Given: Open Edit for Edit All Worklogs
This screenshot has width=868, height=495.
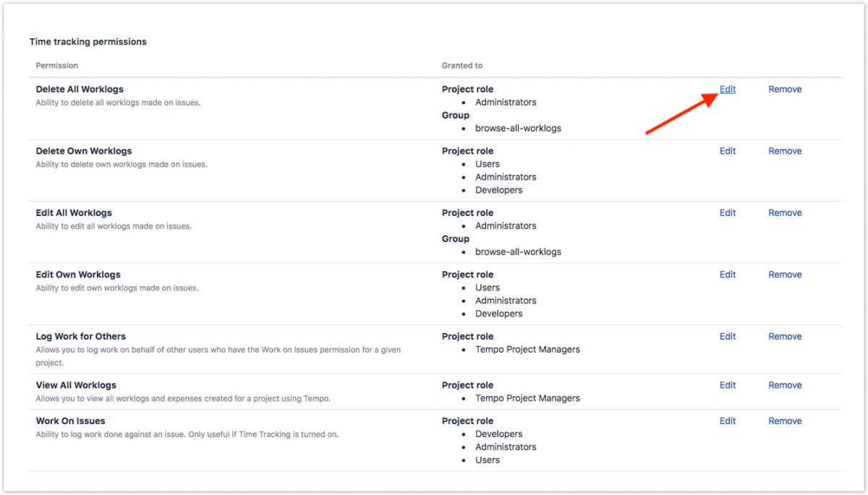Looking at the screenshot, I should point(727,213).
